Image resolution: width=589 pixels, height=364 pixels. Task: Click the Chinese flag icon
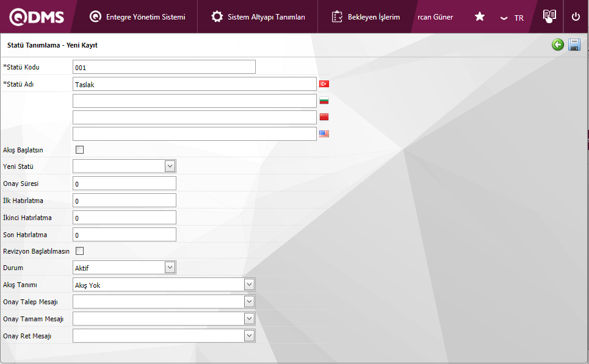(324, 116)
